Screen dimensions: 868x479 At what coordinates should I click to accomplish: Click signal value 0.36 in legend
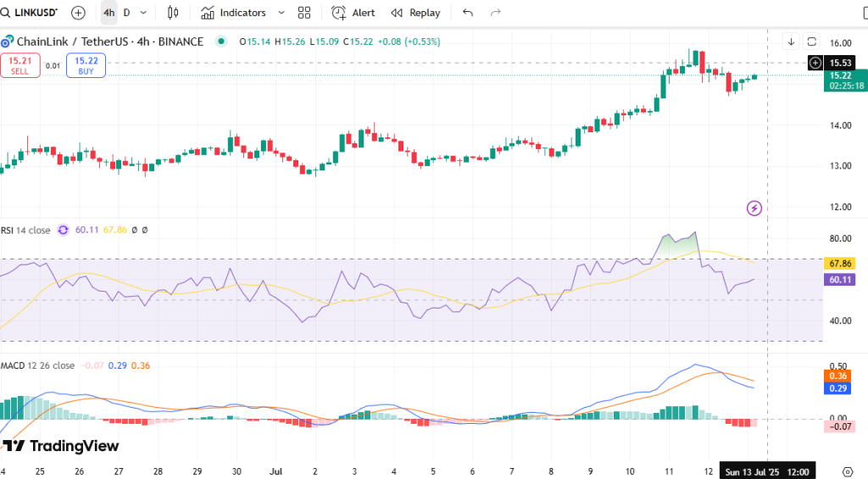coord(141,365)
